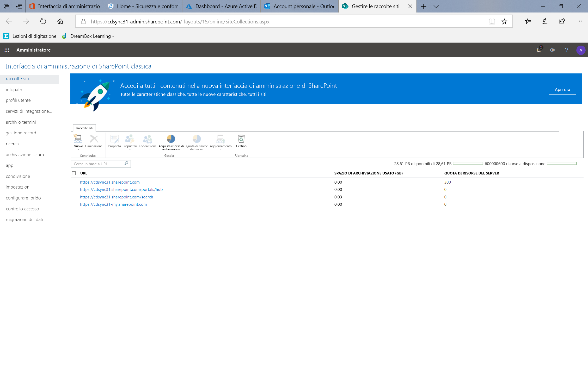588x376 pixels.
Task: Expand raccolte siti left navigation item
Action: pyautogui.click(x=17, y=78)
